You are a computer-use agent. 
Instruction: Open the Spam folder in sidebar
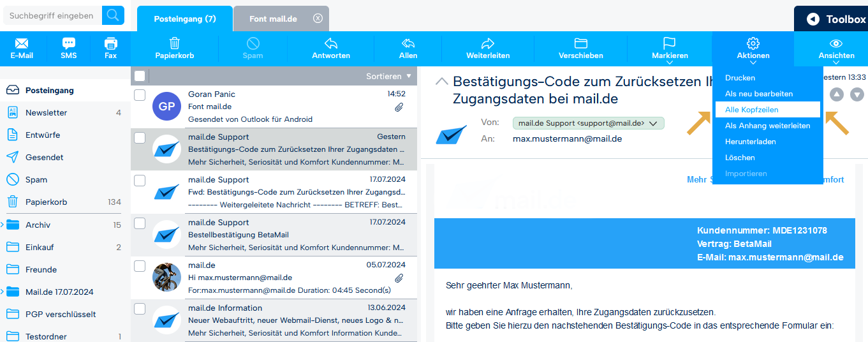click(64, 179)
